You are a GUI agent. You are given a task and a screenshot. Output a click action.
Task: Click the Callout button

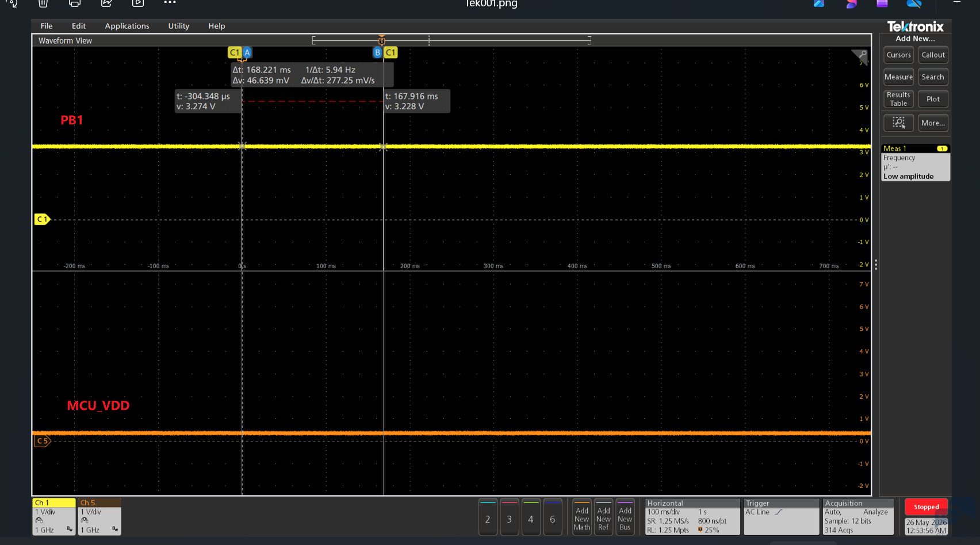(933, 55)
